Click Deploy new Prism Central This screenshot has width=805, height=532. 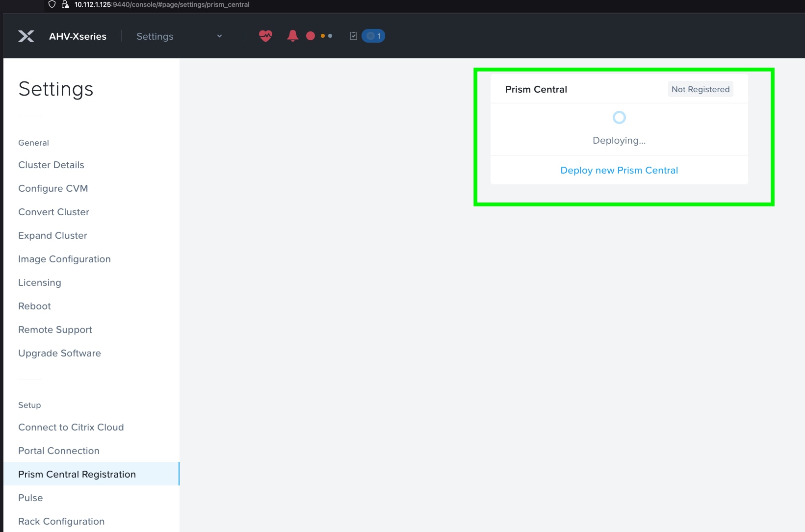pyautogui.click(x=619, y=170)
